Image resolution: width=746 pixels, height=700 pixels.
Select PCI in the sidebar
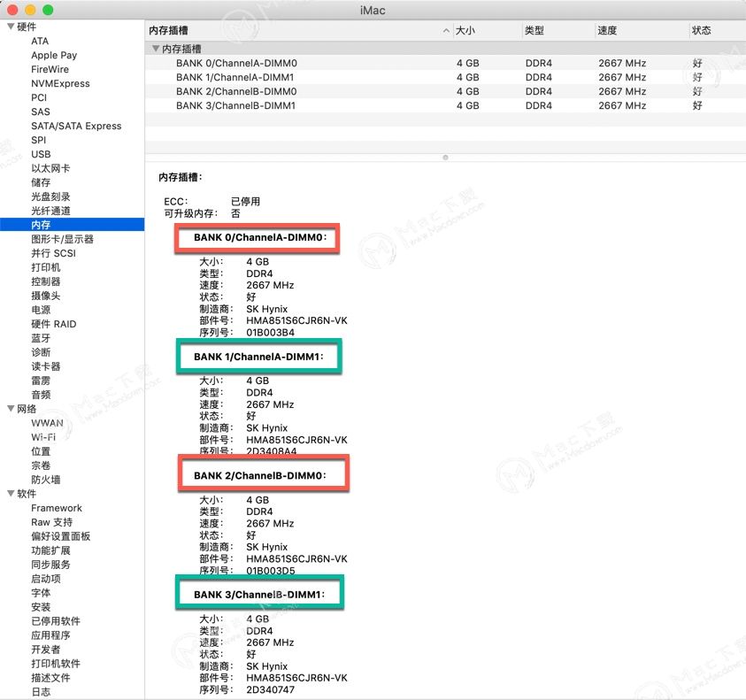[x=39, y=97]
